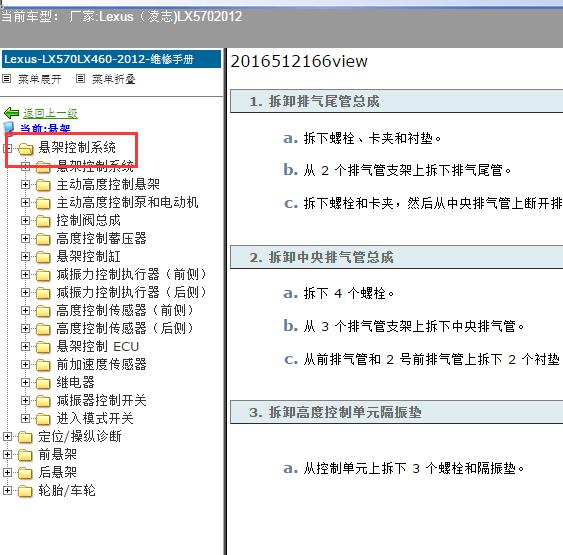The width and height of the screenshot is (563, 555).
Task: Expand the 控制阀总成 tree node
Action: [25, 220]
